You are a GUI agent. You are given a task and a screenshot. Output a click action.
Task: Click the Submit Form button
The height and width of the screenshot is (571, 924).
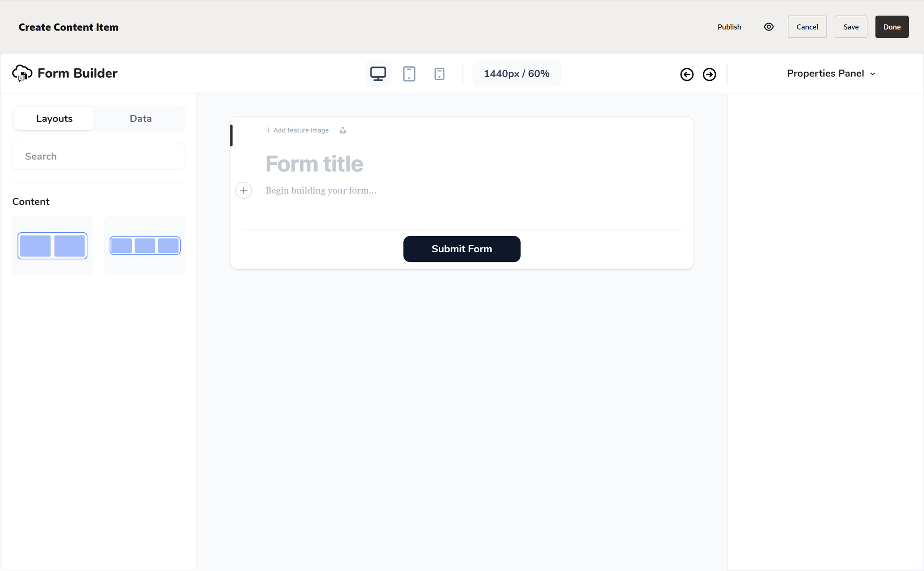point(462,249)
